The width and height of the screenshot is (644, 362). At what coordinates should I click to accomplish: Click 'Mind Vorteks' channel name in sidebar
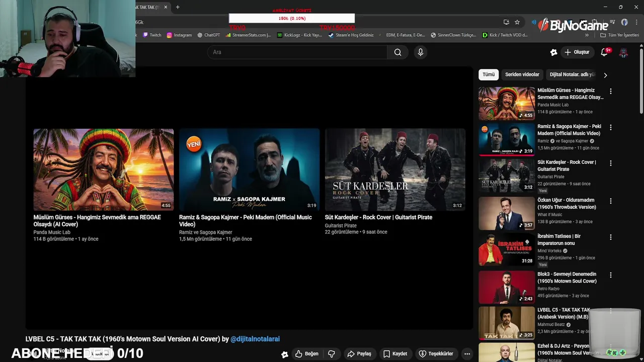pos(549,250)
